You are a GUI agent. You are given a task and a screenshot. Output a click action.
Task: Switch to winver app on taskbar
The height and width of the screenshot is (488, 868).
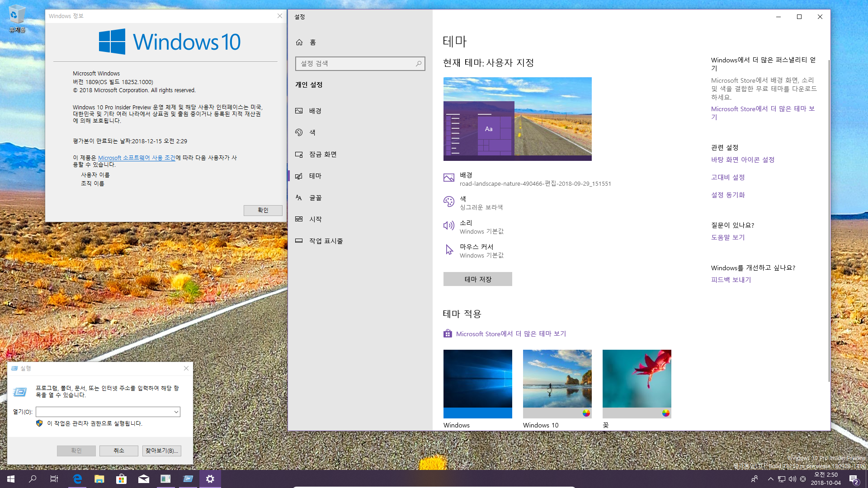click(x=166, y=479)
